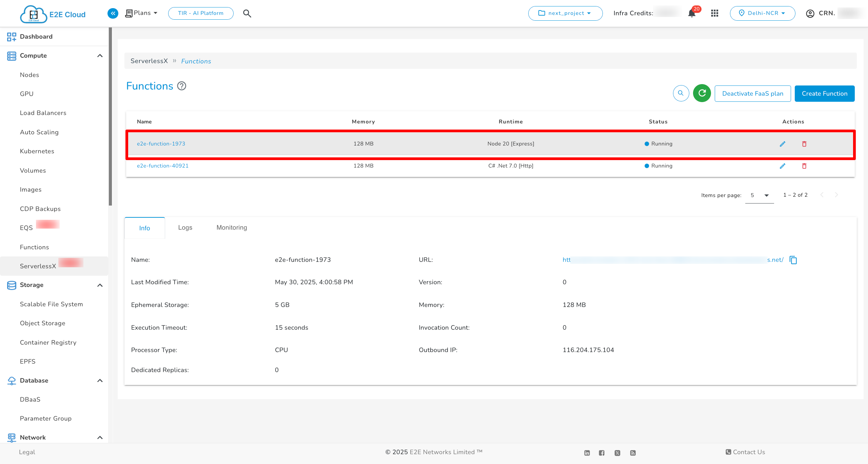This screenshot has width=868, height=464.
Task: Copy the function URL using copy icon
Action: pos(794,260)
